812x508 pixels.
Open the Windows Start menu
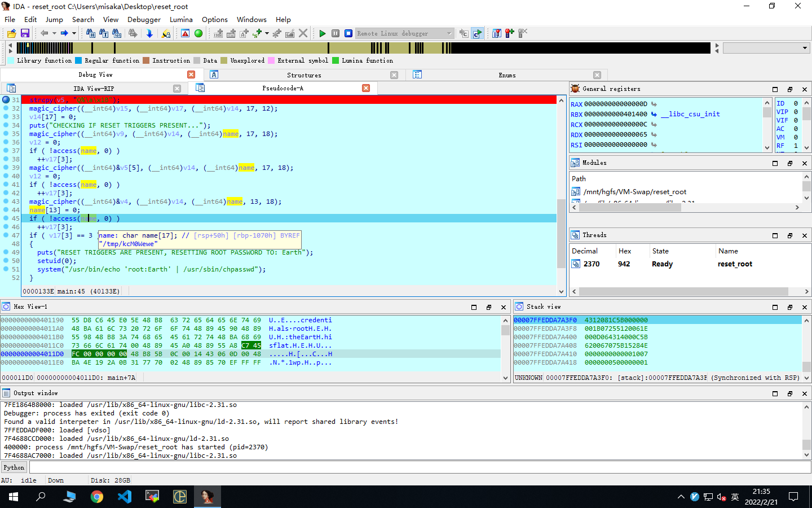point(14,497)
